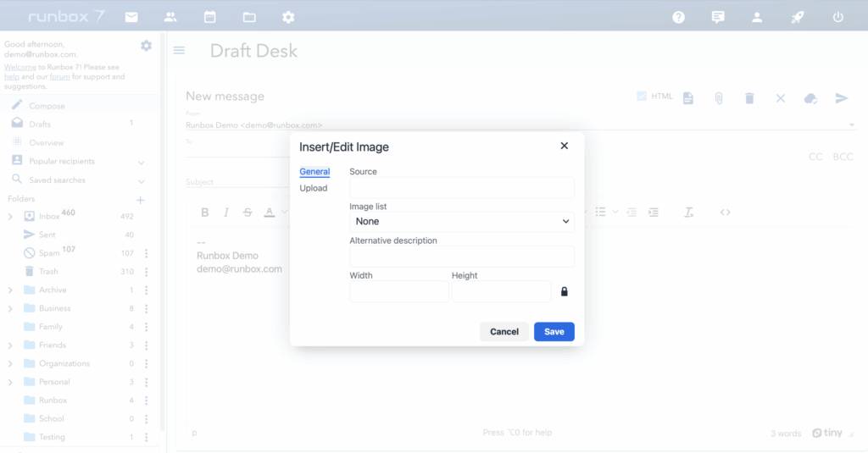Click the power logout icon

coord(838,17)
